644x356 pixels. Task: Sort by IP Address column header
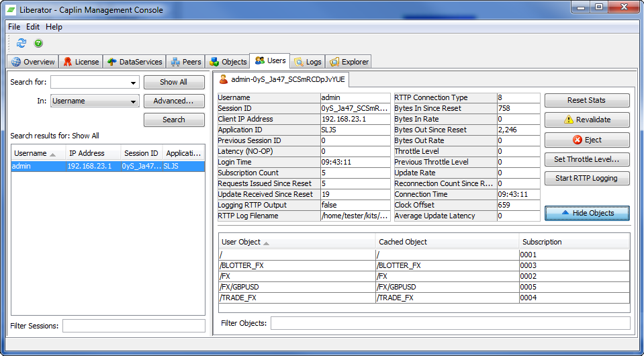click(93, 153)
